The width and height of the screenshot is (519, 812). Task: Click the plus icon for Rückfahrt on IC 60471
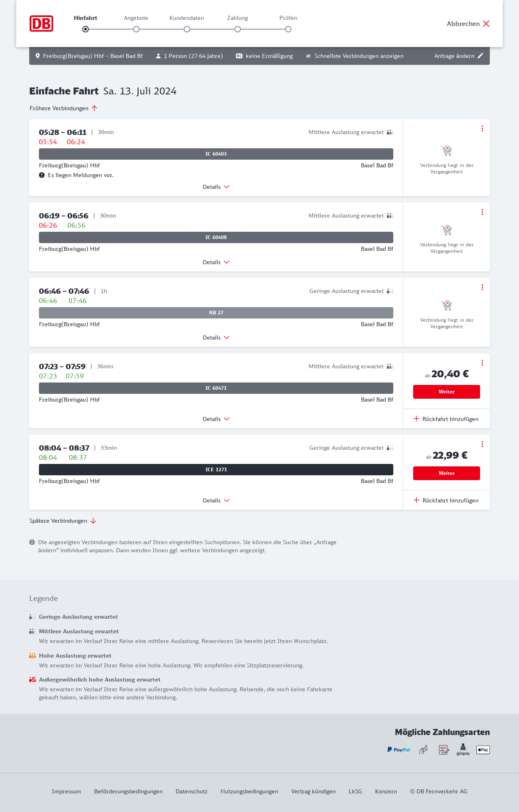click(416, 419)
